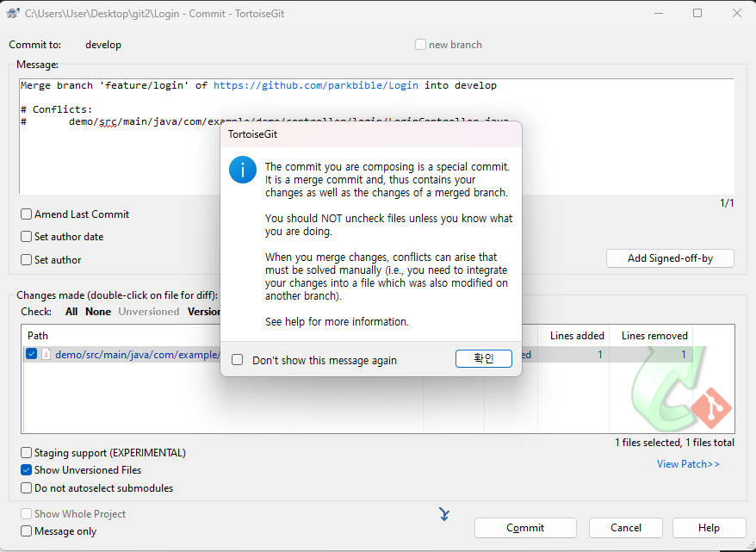Enable Set author date

click(26, 237)
